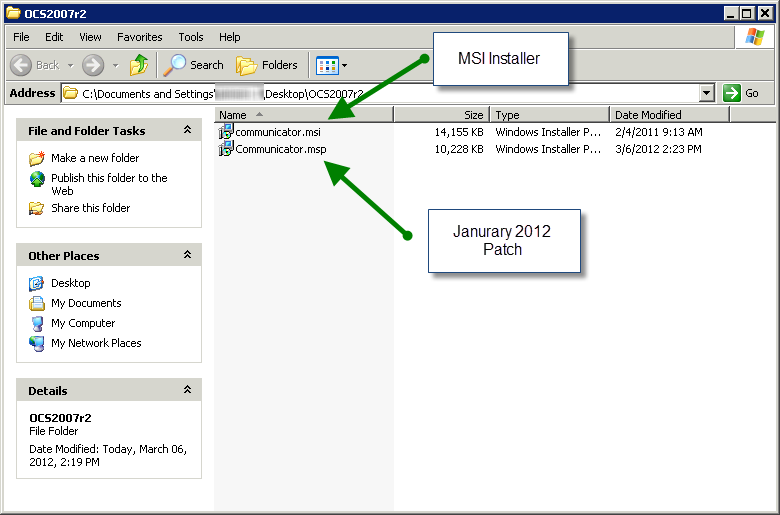Click the Windows flag logo

(x=755, y=37)
